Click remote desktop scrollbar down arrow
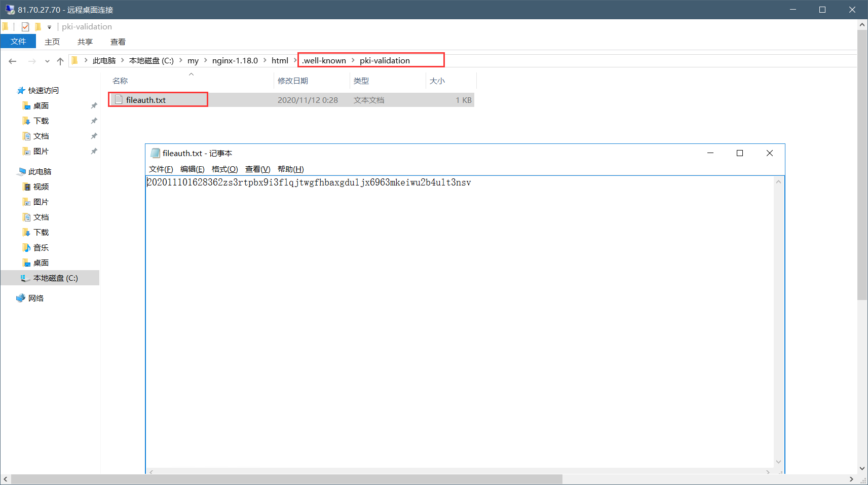The image size is (868, 485). click(x=862, y=469)
